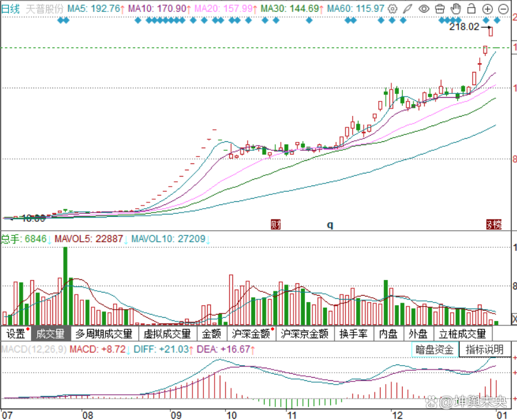Click the 榜 ranking marker icon

pyautogui.click(x=494, y=224)
